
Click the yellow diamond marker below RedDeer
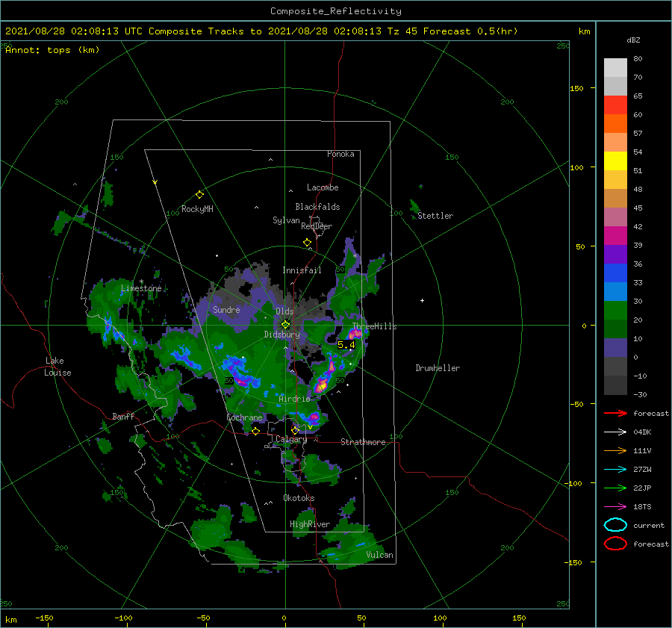click(x=307, y=243)
